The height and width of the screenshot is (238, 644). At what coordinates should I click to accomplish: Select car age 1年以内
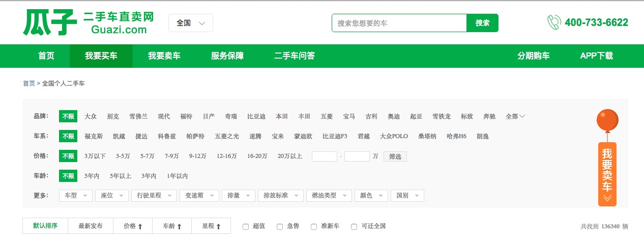tap(178, 176)
